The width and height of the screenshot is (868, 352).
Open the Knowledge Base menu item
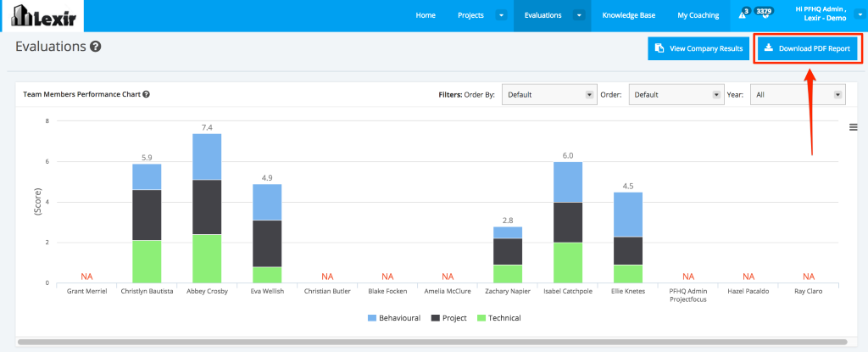[629, 15]
